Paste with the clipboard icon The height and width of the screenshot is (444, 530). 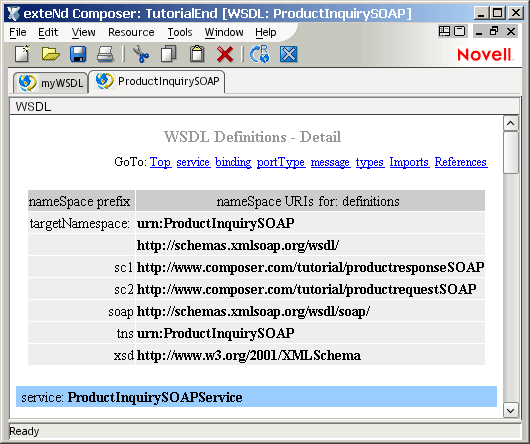[x=197, y=54]
